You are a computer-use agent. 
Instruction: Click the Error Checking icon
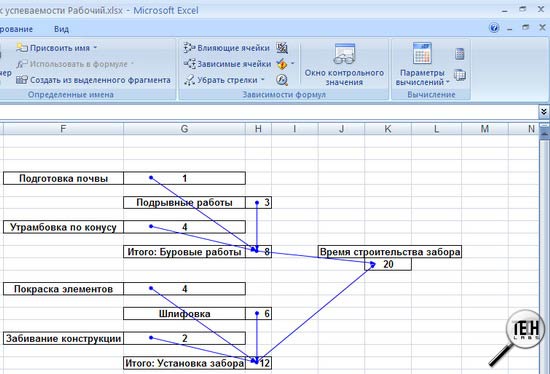click(281, 64)
